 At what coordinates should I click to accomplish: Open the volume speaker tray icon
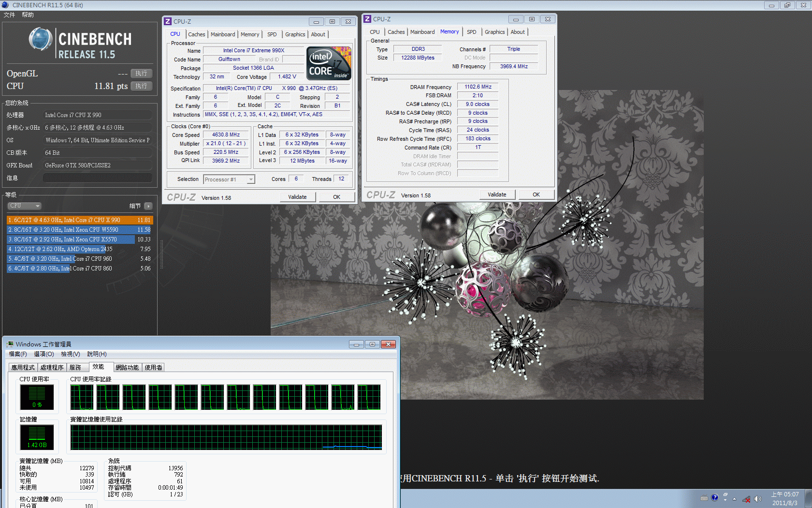click(x=757, y=499)
